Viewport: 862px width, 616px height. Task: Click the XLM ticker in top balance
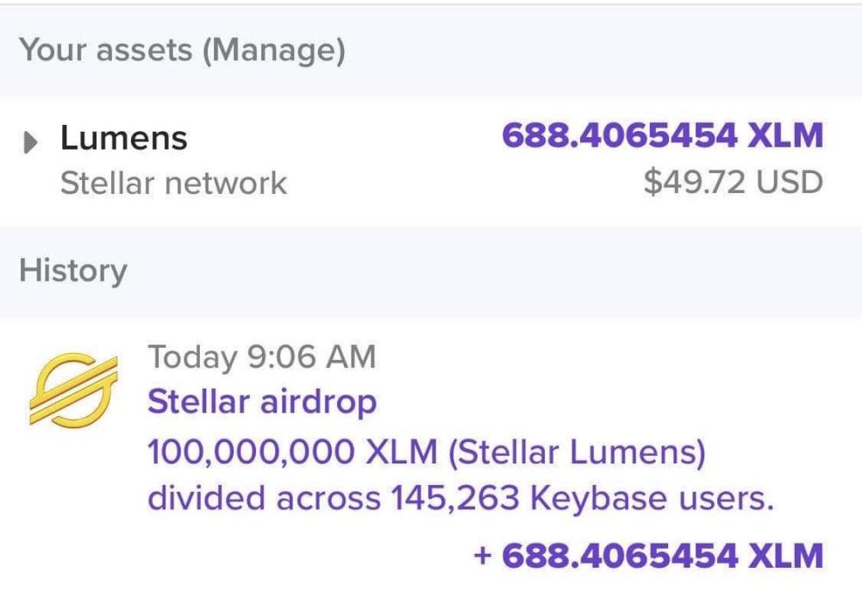785,136
